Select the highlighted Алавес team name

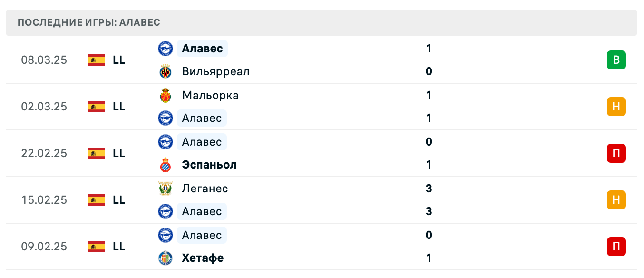coord(202,49)
